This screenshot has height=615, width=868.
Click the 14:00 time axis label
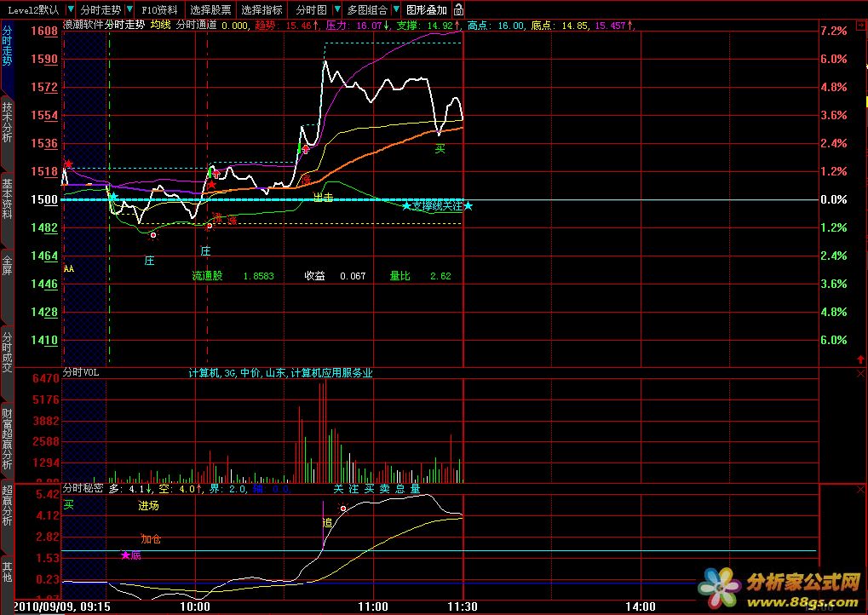coord(641,606)
